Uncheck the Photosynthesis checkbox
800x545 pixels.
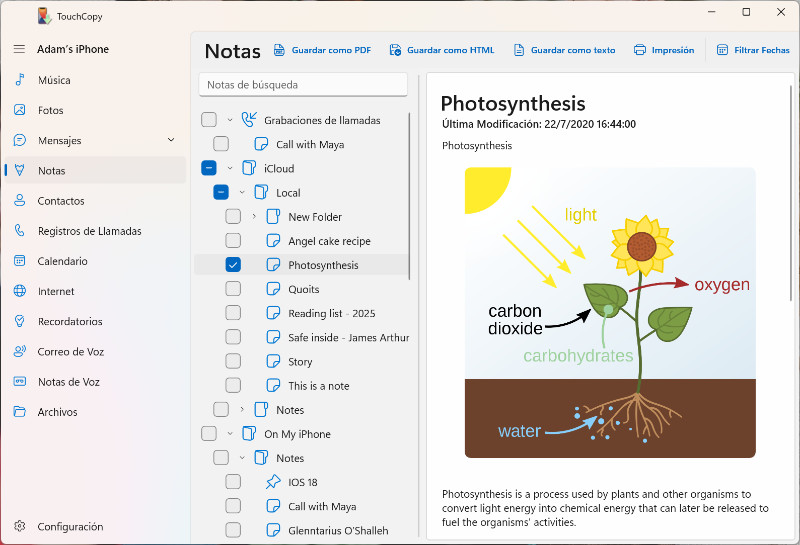(x=233, y=264)
